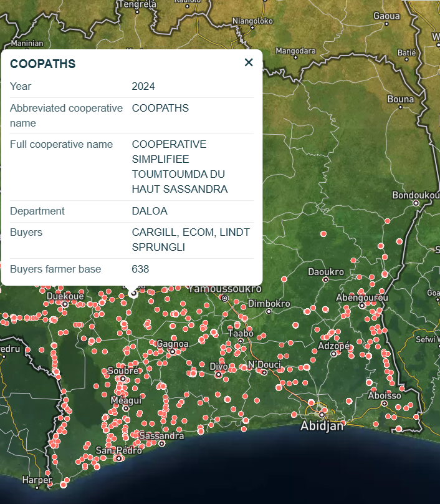The width and height of the screenshot is (440, 504).
Task: Select the Divo town marker
Action: [218, 374]
